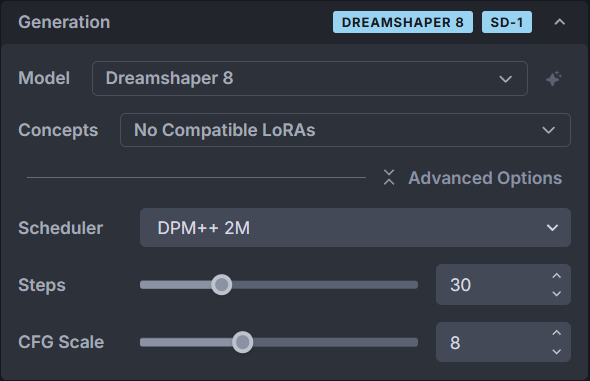Click the Steps label
This screenshot has height=381, width=590.
[x=42, y=285]
